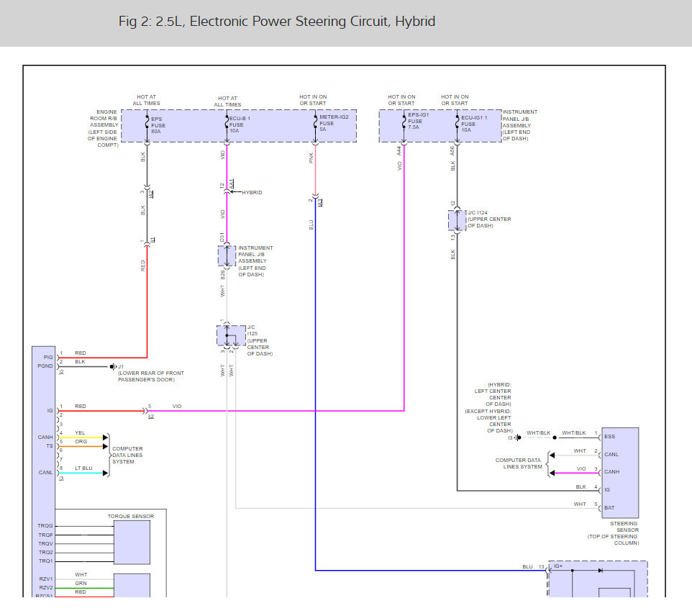692x616 pixels.
Task: Select the LT BLU wire label
Action: click(x=83, y=468)
